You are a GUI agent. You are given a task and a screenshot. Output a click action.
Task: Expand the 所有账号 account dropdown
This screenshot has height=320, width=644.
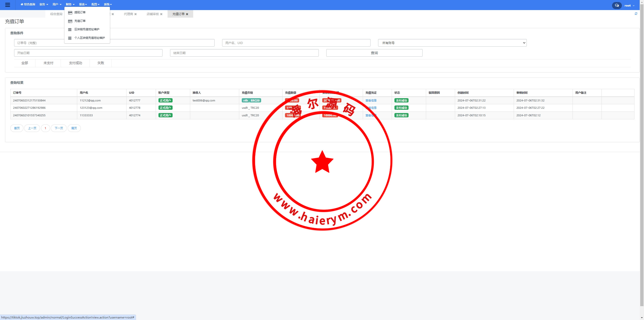click(452, 43)
